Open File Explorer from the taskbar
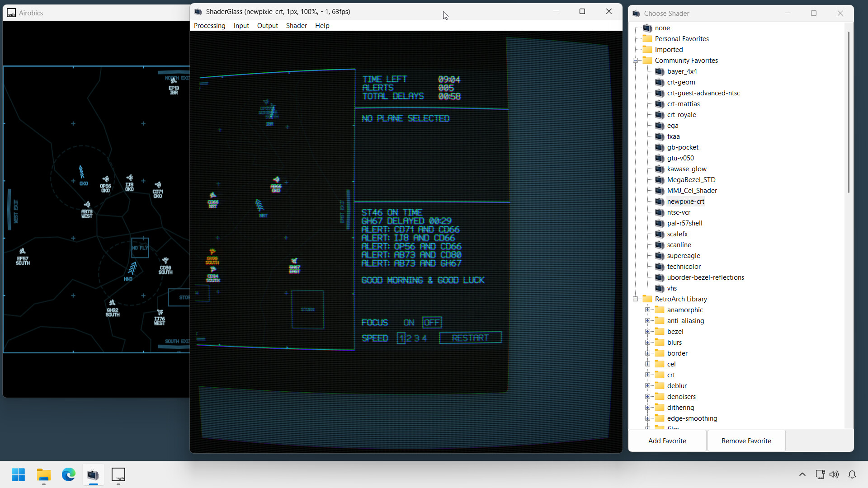This screenshot has width=868, height=488. [x=43, y=474]
